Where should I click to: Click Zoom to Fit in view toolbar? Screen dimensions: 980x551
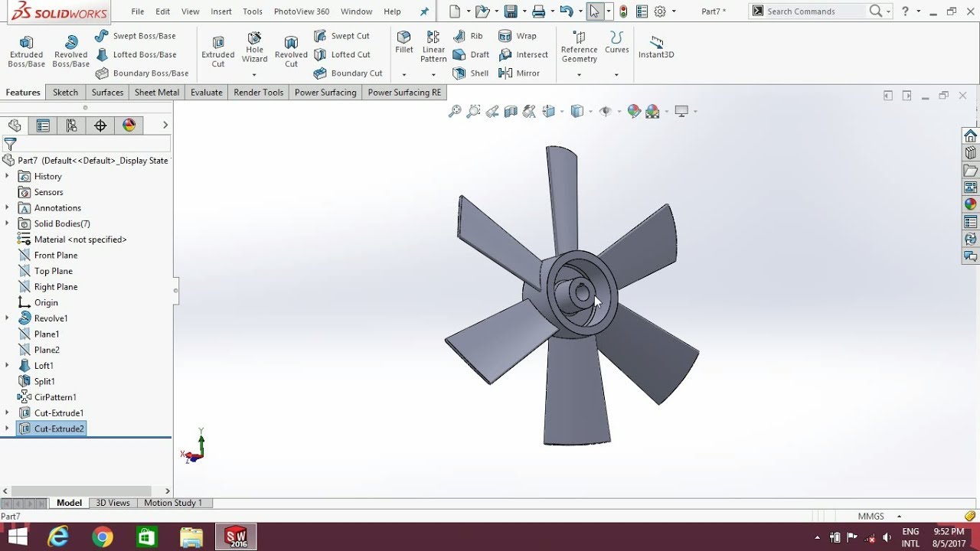click(455, 112)
